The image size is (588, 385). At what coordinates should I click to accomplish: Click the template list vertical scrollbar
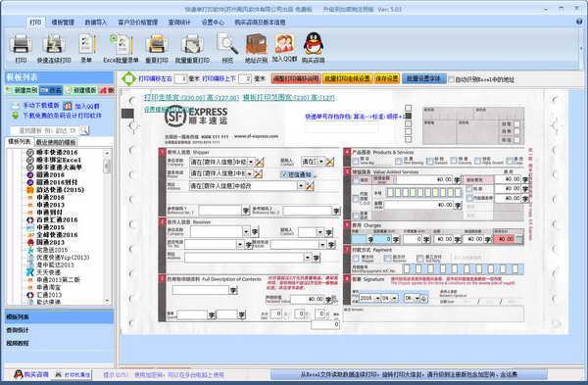[x=107, y=226]
